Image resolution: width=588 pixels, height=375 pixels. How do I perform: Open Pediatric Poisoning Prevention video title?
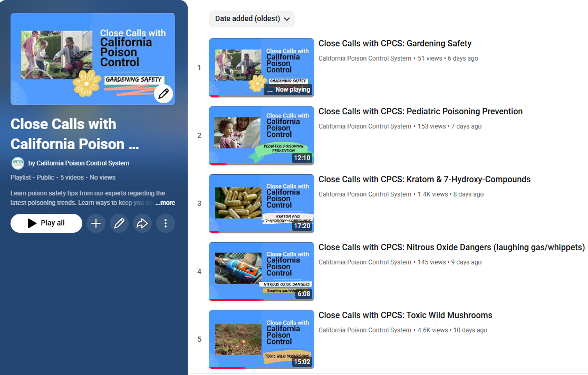420,111
